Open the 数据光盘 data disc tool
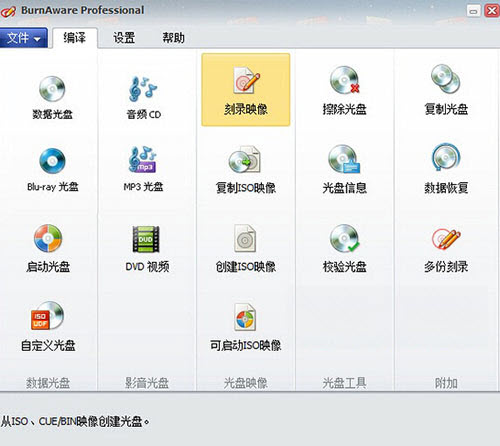Viewport: 500px width, 446px height. pyautogui.click(x=52, y=97)
